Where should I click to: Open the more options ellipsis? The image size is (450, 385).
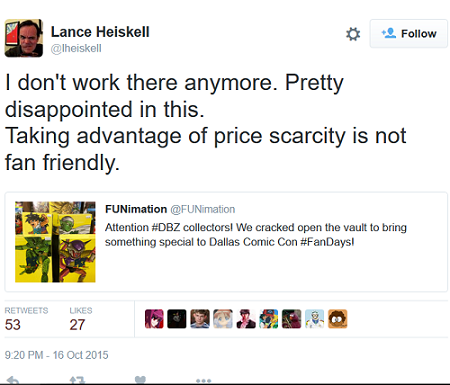(x=203, y=380)
